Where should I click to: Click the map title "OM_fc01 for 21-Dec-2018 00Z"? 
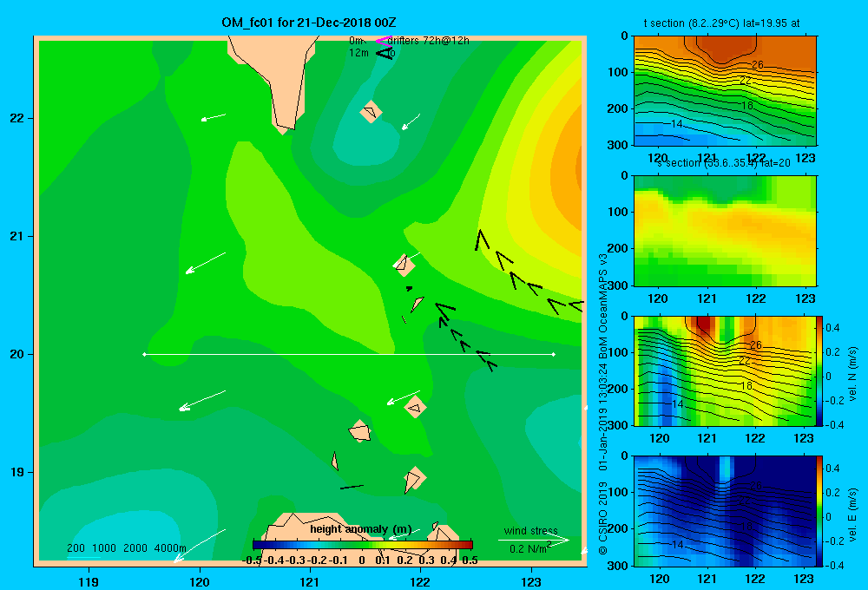pyautogui.click(x=308, y=23)
